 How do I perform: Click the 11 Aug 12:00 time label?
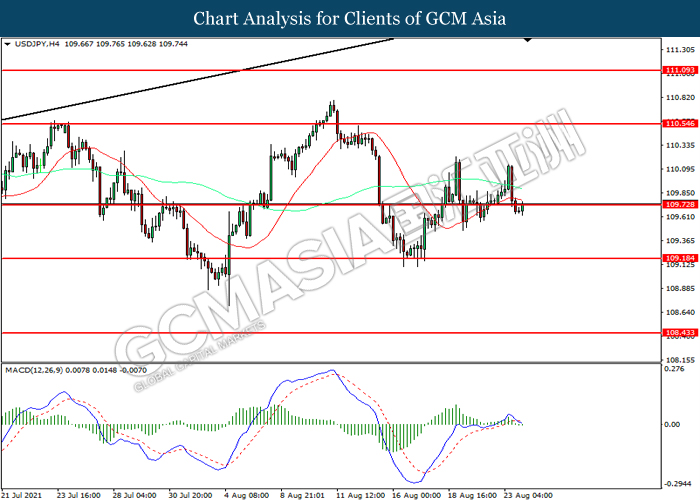tap(360, 495)
